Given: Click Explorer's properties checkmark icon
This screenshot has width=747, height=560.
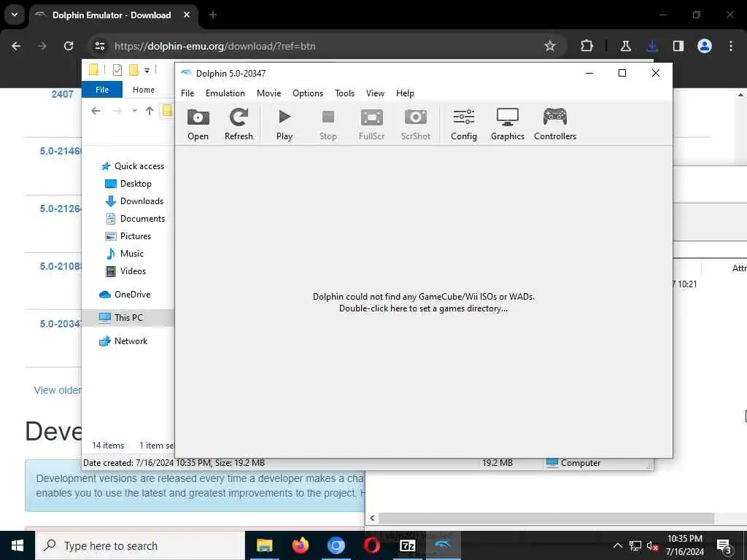Looking at the screenshot, I should coord(117,71).
